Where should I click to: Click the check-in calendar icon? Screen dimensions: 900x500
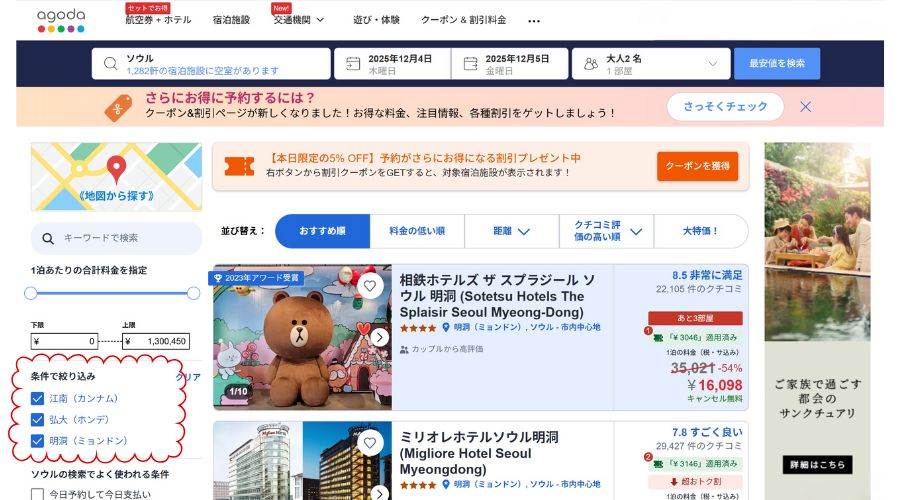[x=353, y=64]
